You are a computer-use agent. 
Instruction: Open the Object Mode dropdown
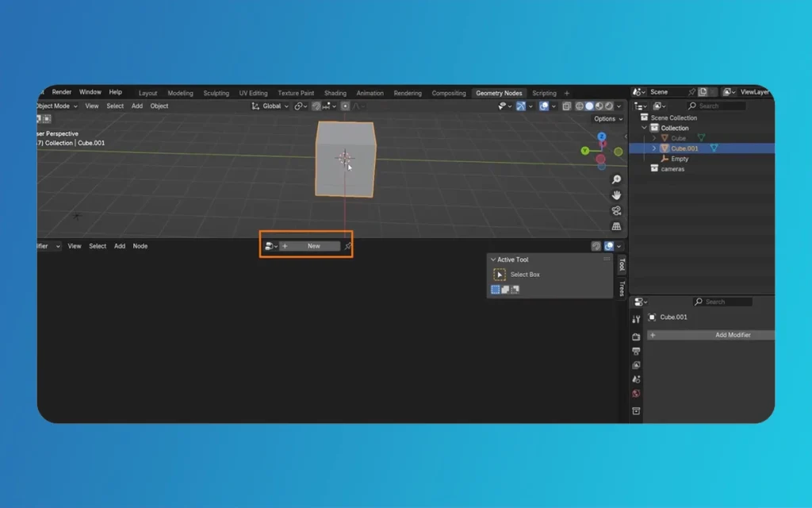(x=57, y=106)
